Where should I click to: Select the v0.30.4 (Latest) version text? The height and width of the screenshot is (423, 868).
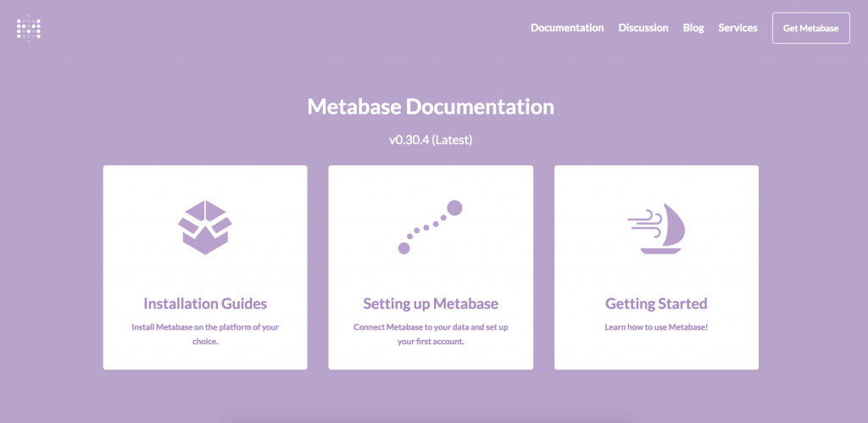[431, 140]
